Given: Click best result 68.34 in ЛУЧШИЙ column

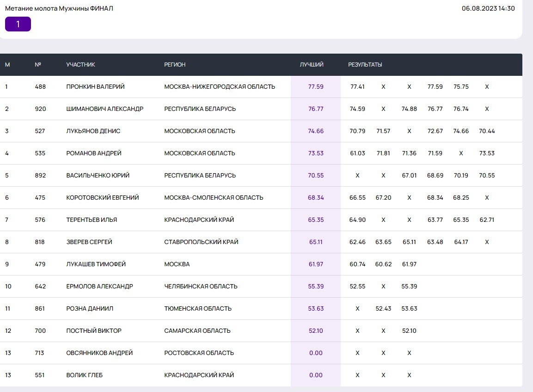Looking at the screenshot, I should click(316, 197).
